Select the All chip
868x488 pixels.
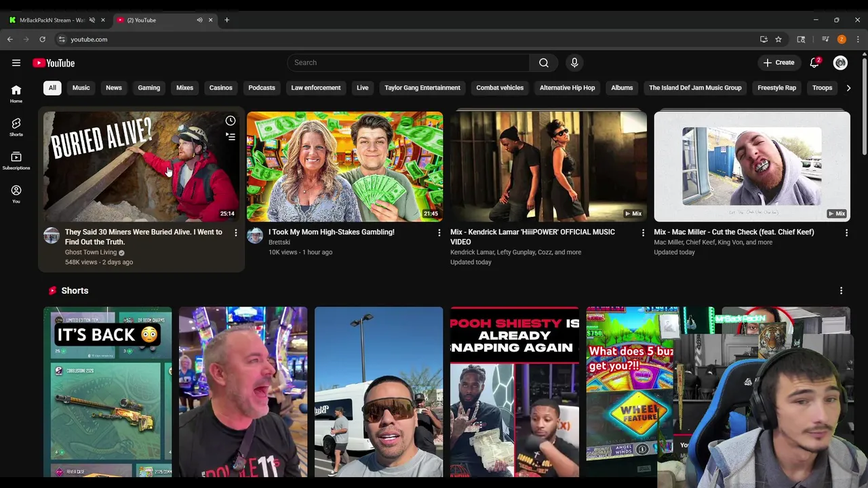coord(52,87)
